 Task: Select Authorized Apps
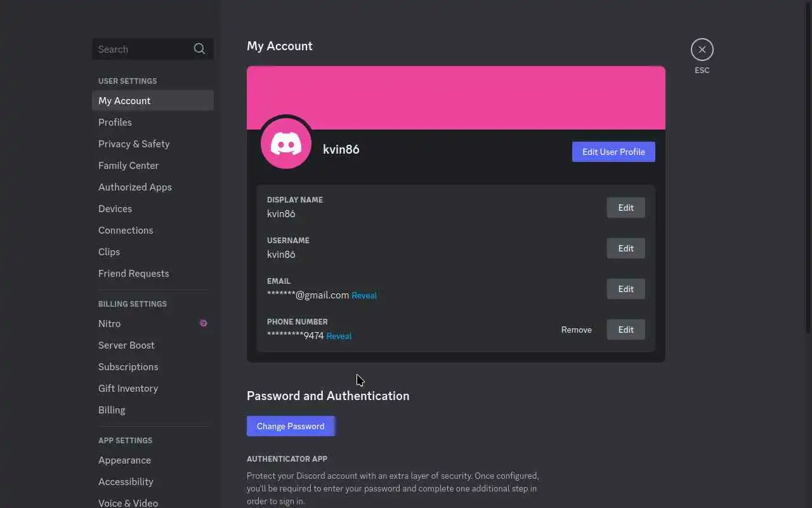[152, 187]
